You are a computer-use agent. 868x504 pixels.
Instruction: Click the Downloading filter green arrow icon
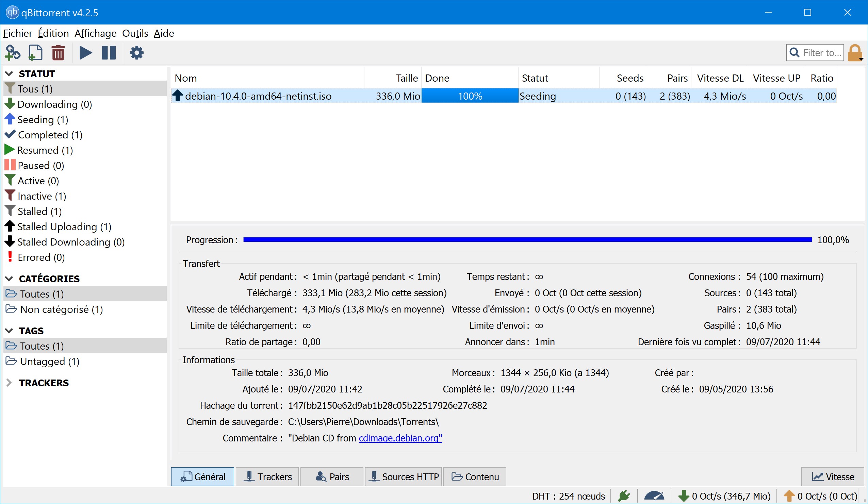click(x=10, y=103)
